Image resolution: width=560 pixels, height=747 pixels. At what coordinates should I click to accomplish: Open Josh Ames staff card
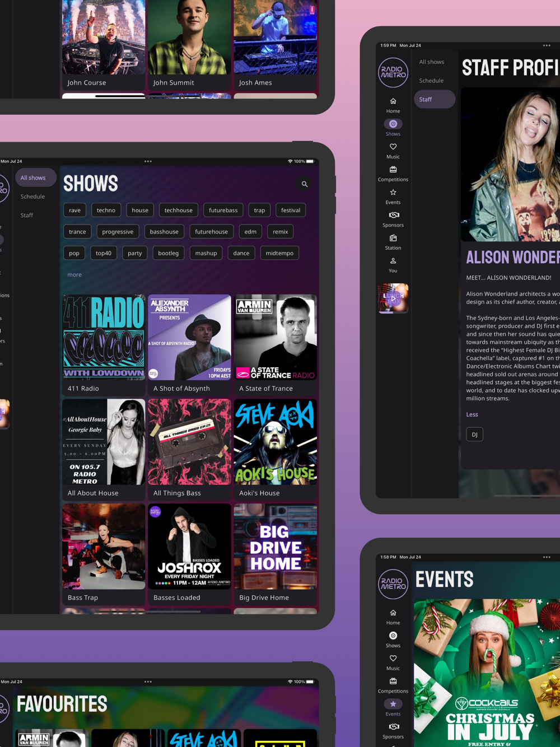275,45
